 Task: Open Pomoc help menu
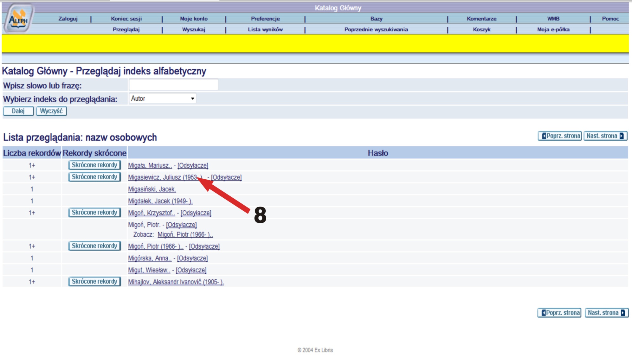(x=610, y=19)
